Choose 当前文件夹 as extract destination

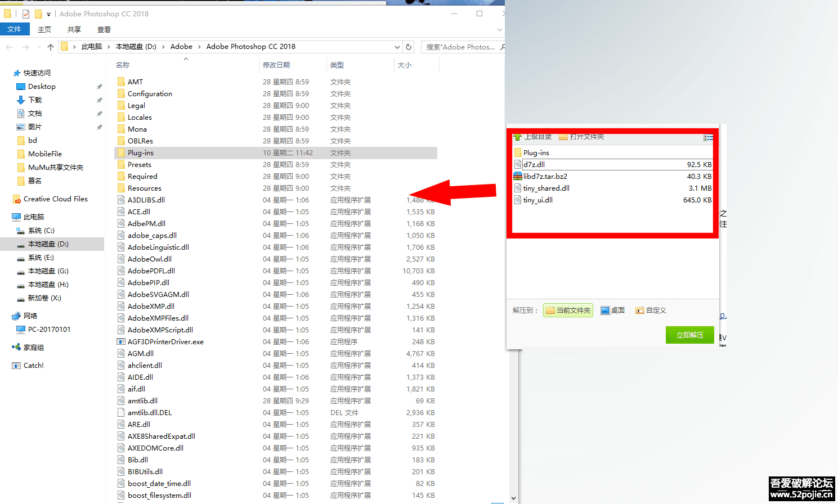pos(568,310)
